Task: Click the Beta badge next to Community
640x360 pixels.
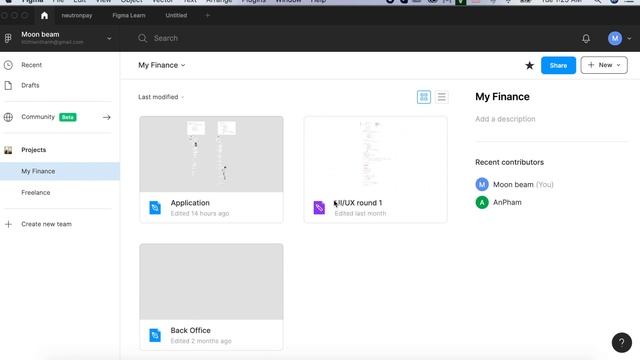Action: [68, 117]
